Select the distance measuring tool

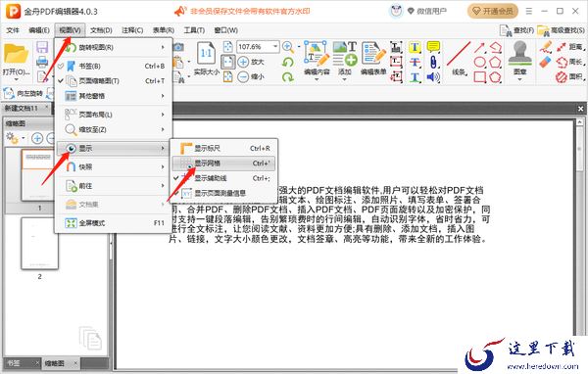(x=569, y=47)
